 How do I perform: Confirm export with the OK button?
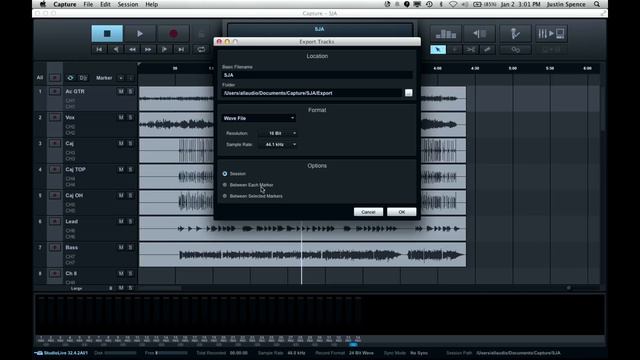pyautogui.click(x=402, y=212)
